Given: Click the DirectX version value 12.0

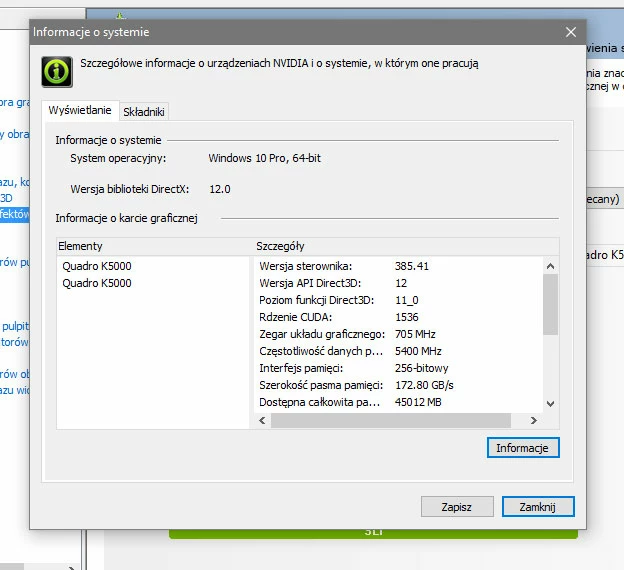Looking at the screenshot, I should pos(220,189).
